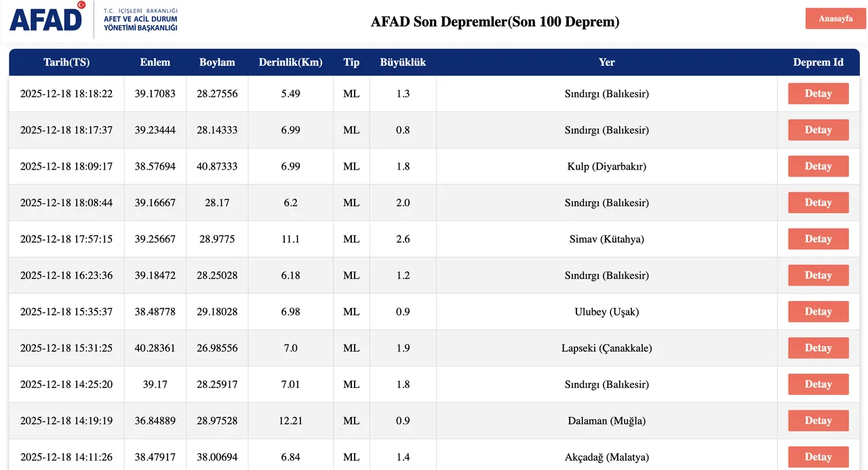868x470 pixels.
Task: Open Detay for the Dalaman (Muğla) earthquake
Action: [x=818, y=420]
